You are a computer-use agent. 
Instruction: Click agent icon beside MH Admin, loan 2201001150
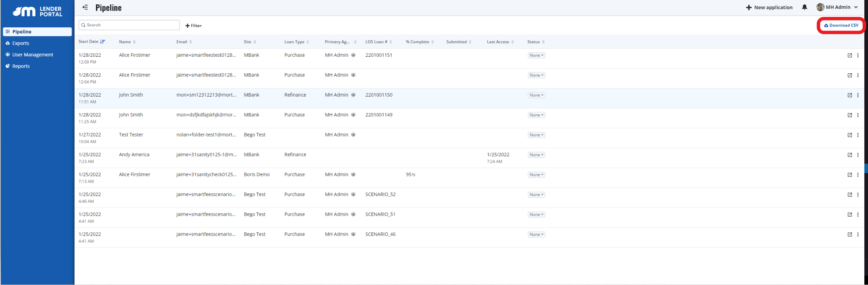tap(353, 95)
